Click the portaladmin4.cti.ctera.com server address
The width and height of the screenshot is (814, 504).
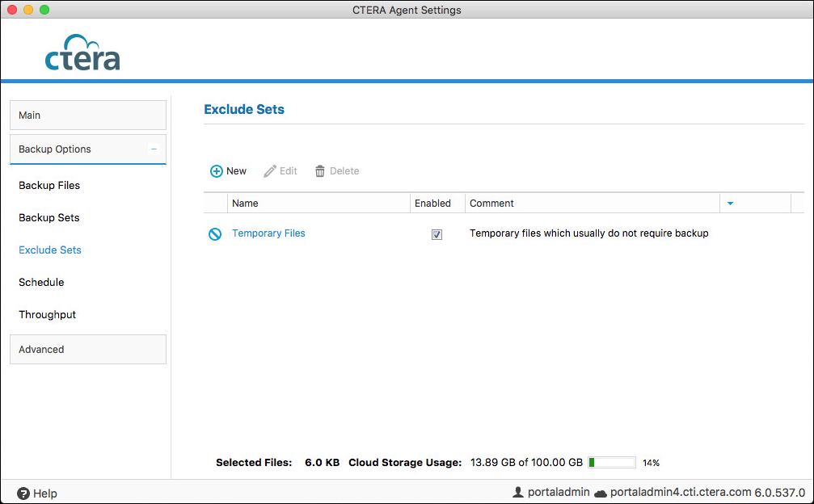[x=681, y=492]
